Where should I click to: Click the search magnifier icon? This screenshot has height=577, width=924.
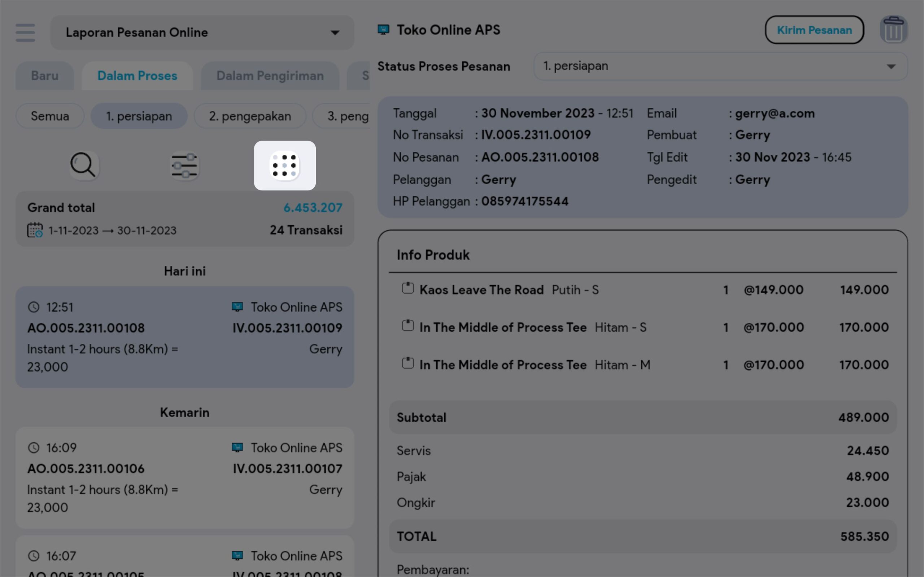click(x=84, y=165)
